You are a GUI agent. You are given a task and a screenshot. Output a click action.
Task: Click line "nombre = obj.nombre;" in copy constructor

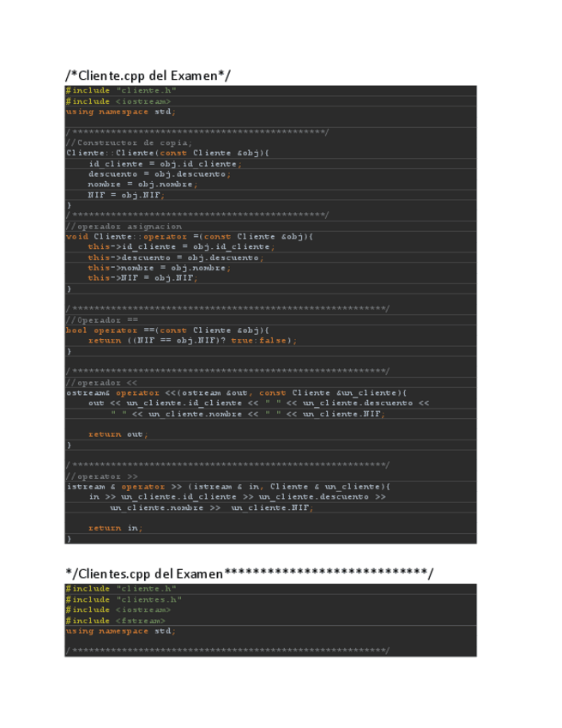point(142,185)
